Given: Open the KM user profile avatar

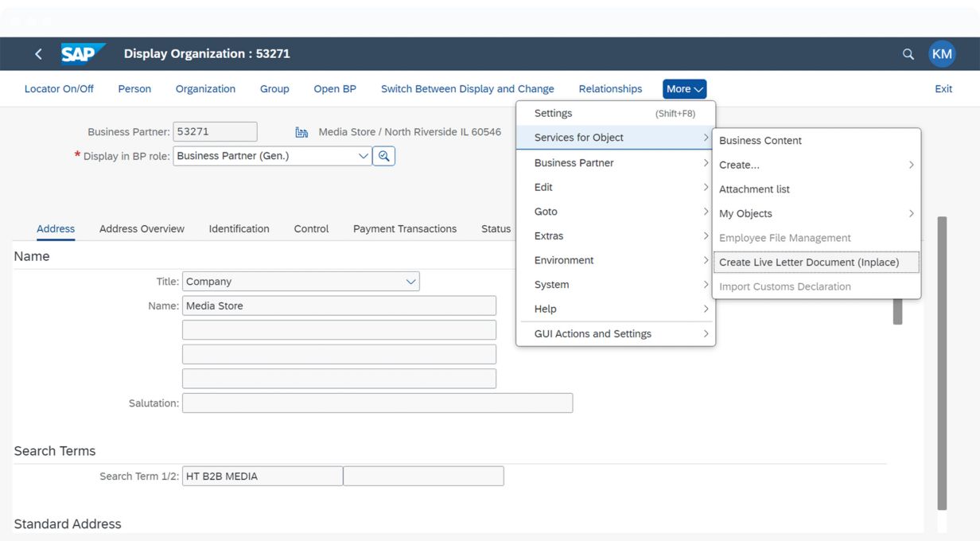Looking at the screenshot, I should pyautogui.click(x=942, y=54).
